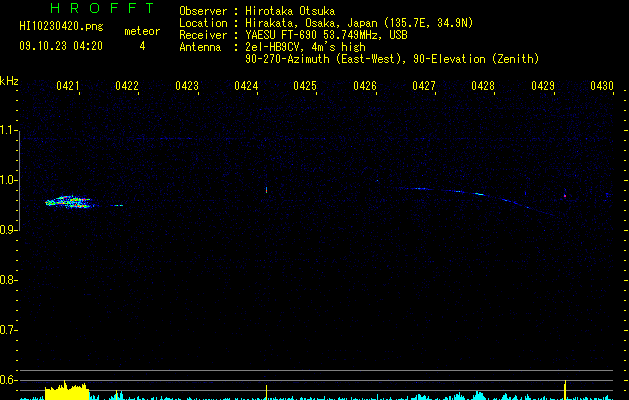This screenshot has height=400, width=629.
Task: Click the 0429 time axis label
Action: (x=543, y=86)
